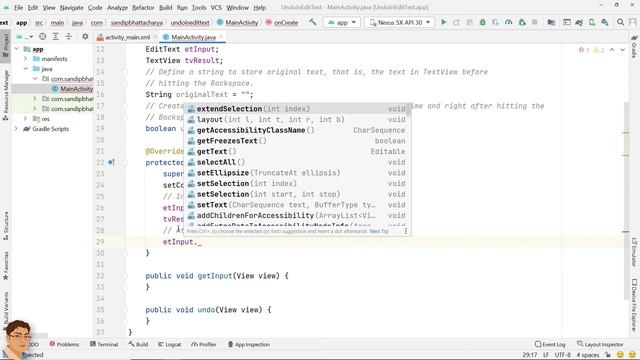The height and width of the screenshot is (360, 640).
Task: Open the Problems tool window
Action: pos(64,344)
